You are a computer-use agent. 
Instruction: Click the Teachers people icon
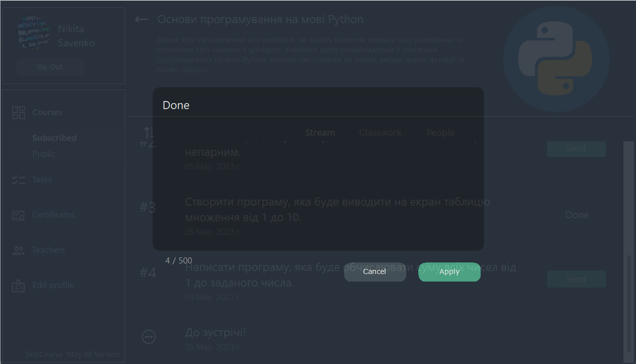tap(19, 250)
